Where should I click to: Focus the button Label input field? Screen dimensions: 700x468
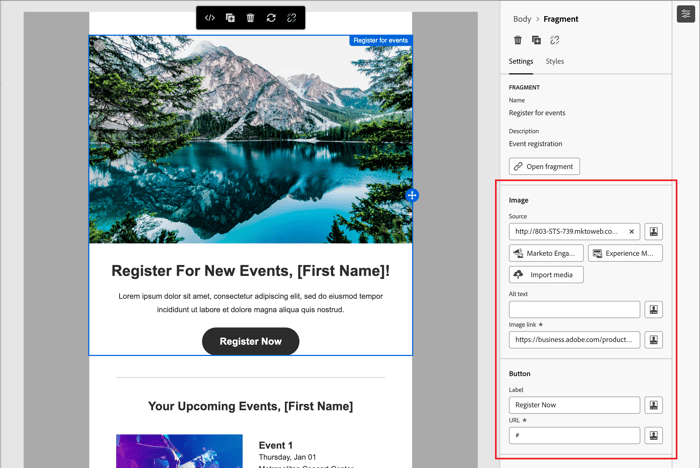click(x=574, y=405)
